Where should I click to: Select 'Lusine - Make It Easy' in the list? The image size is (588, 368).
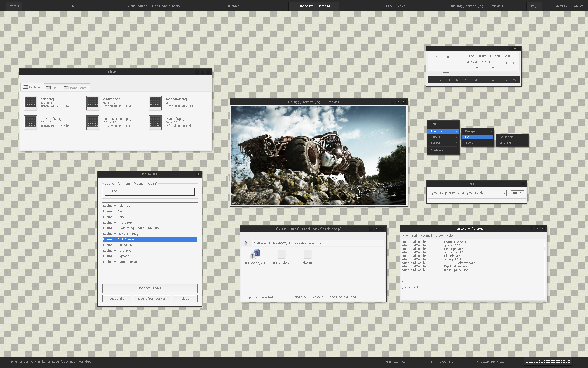click(x=150, y=234)
